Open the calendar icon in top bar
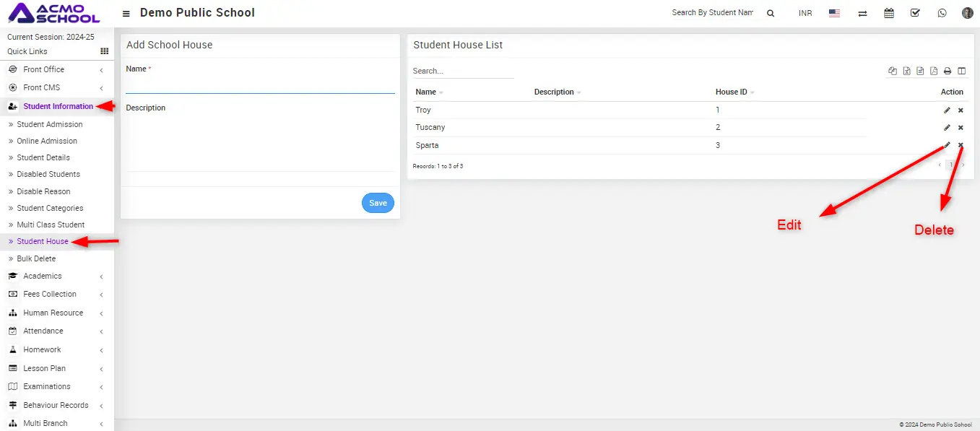The height and width of the screenshot is (431, 980). [889, 13]
